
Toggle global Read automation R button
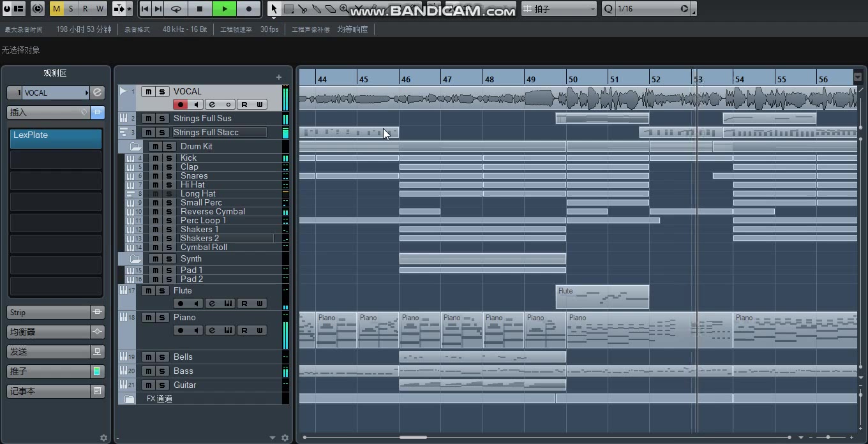(x=86, y=9)
